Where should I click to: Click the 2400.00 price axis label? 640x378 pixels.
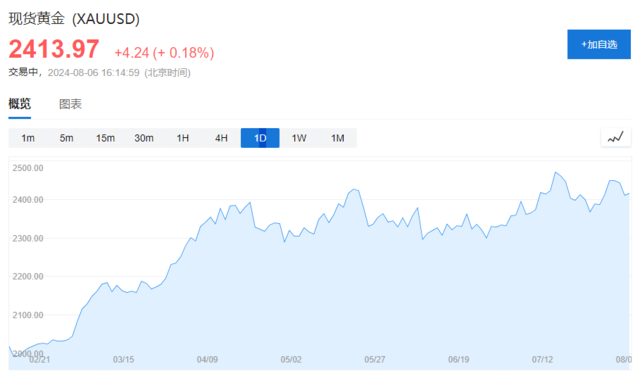(x=28, y=200)
